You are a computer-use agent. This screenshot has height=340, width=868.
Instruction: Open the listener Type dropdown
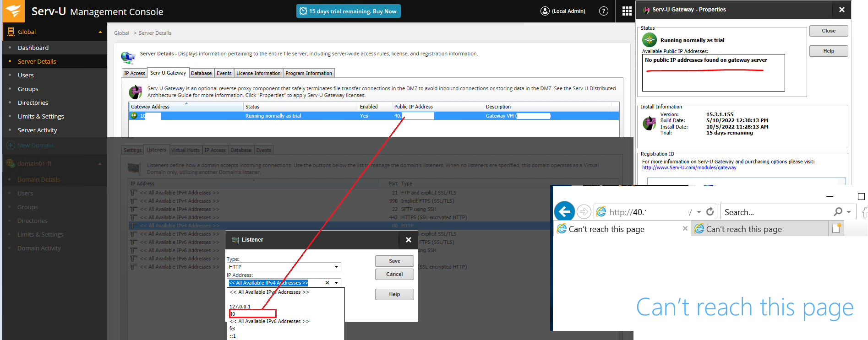(336, 267)
